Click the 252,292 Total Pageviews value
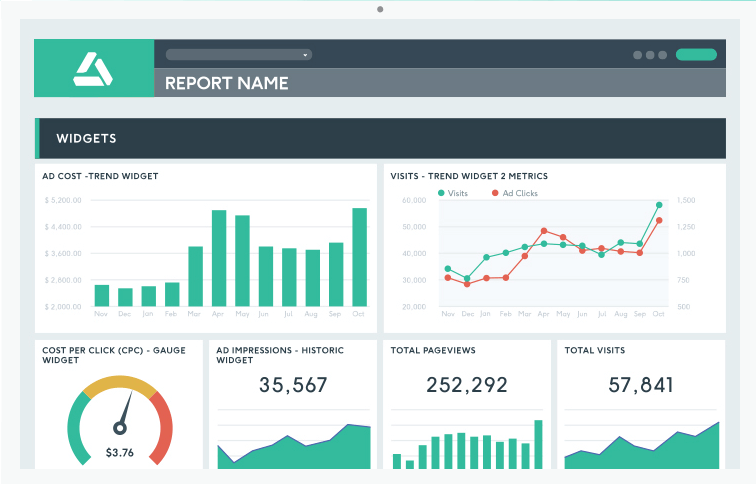Image resolution: width=756 pixels, height=484 pixels. click(x=467, y=384)
